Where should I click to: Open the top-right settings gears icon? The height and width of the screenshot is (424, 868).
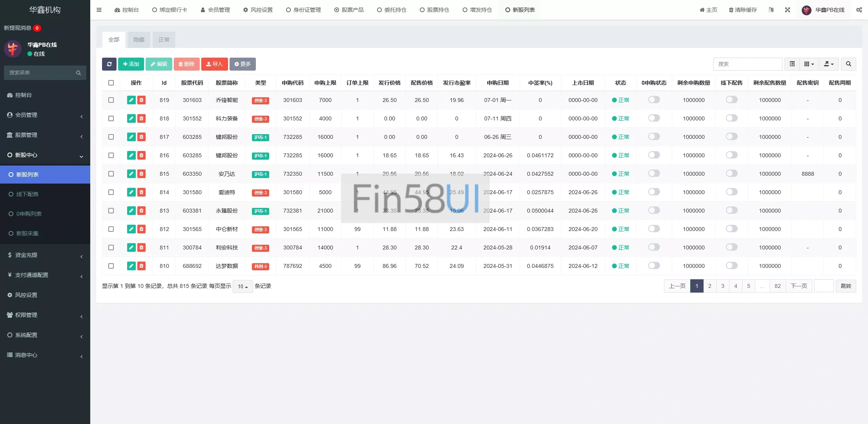coord(859,10)
